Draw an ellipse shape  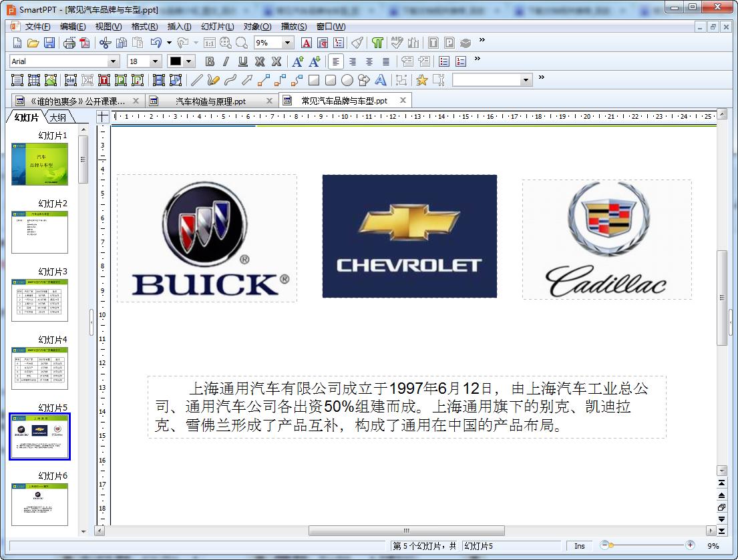click(347, 80)
